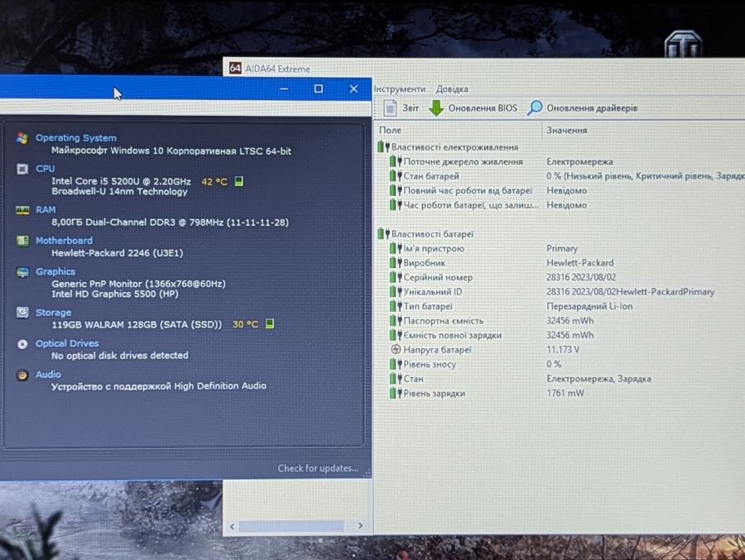Click the AIDA64 Extreme title bar logo

coord(235,68)
